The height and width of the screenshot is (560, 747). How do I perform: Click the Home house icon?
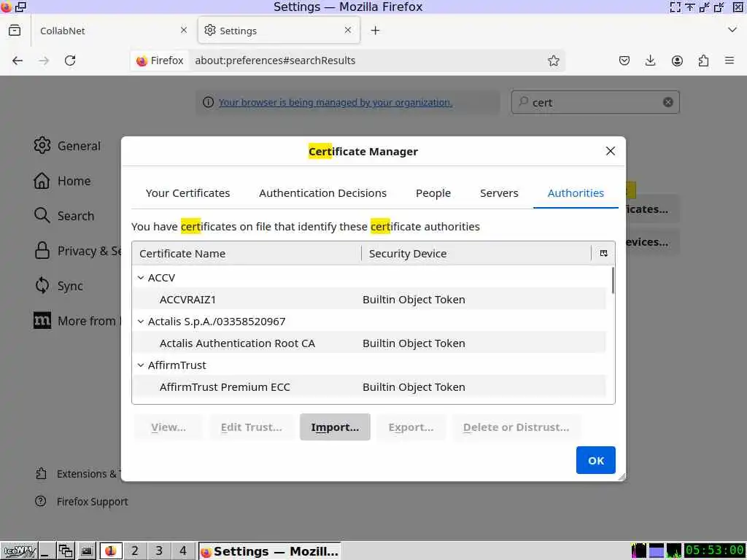pos(42,181)
